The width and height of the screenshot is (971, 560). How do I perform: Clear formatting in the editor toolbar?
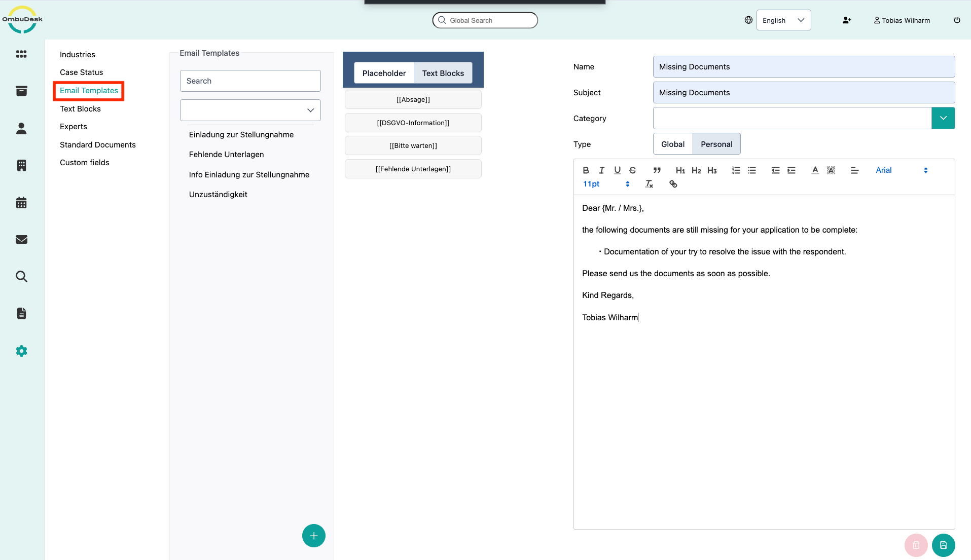pyautogui.click(x=649, y=184)
